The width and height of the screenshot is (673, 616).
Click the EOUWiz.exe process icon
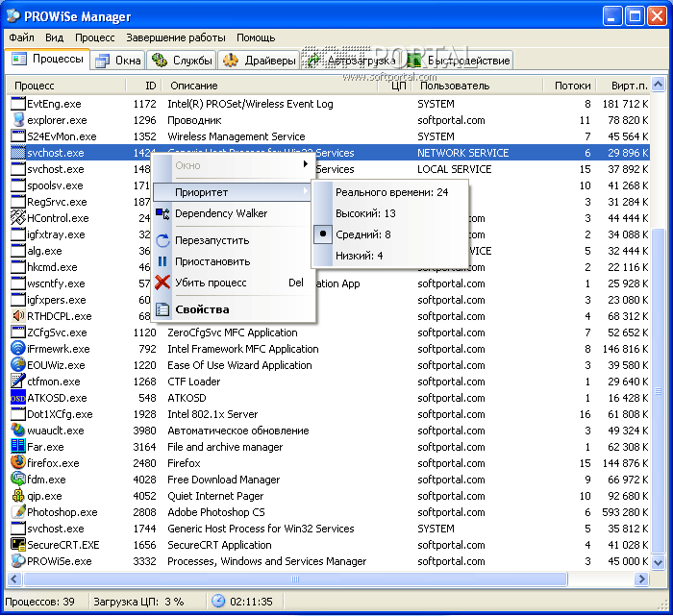point(18,365)
